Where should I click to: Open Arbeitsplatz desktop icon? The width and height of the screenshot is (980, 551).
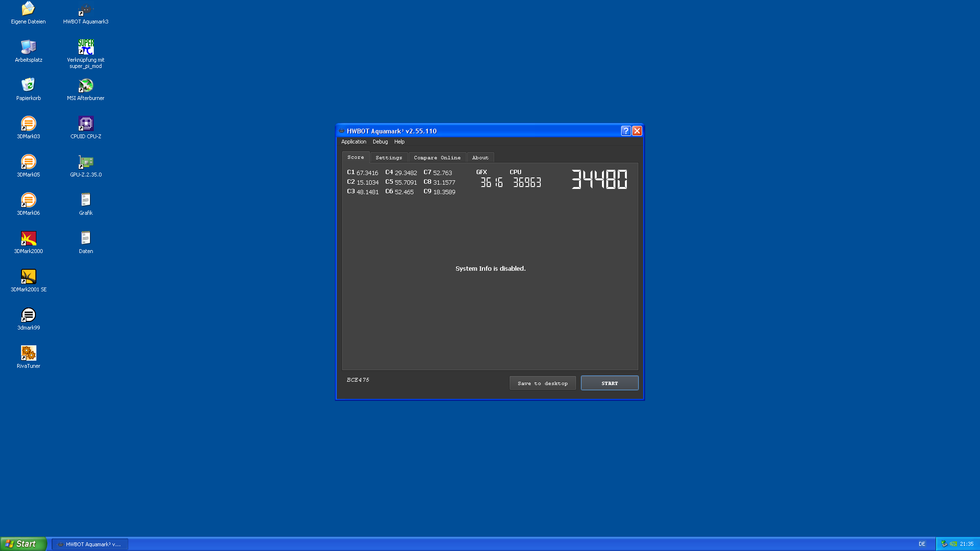pos(28,51)
